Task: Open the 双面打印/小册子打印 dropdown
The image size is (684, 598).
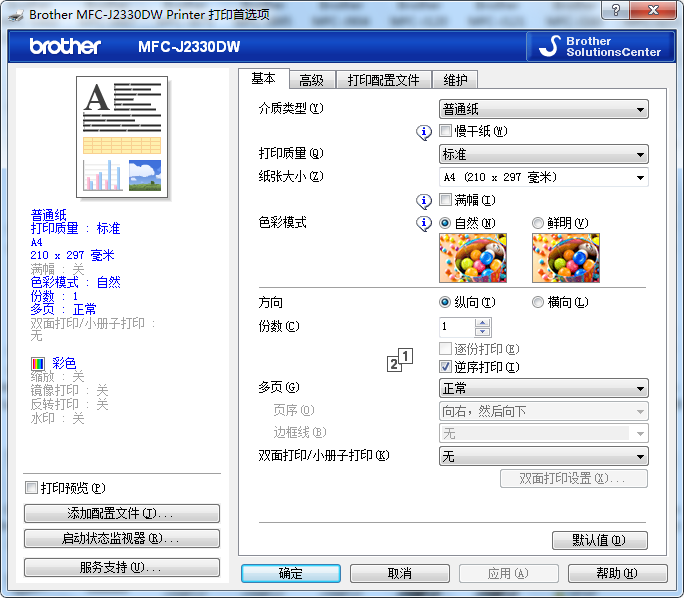Action: pos(544,456)
